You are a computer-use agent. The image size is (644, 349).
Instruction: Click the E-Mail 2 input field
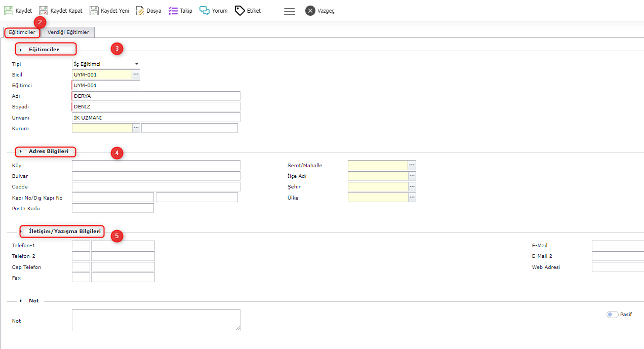point(618,256)
